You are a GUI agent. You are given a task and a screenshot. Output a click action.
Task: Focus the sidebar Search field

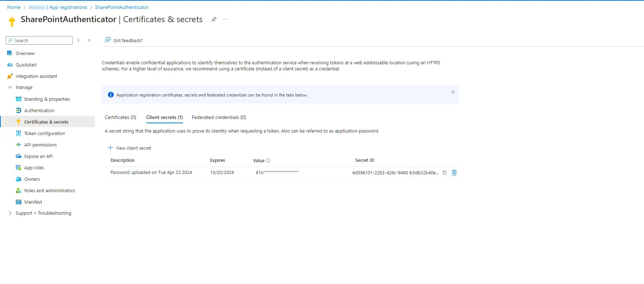pyautogui.click(x=39, y=40)
